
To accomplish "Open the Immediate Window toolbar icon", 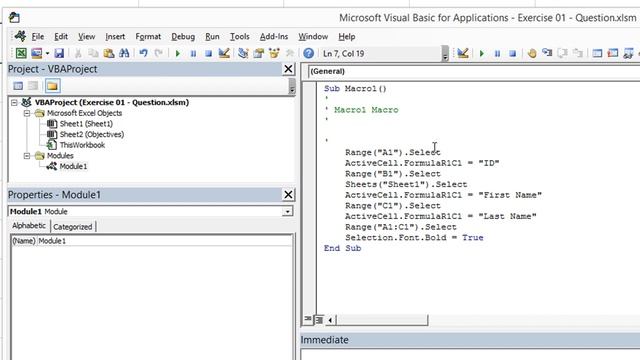I will [x=613, y=53].
